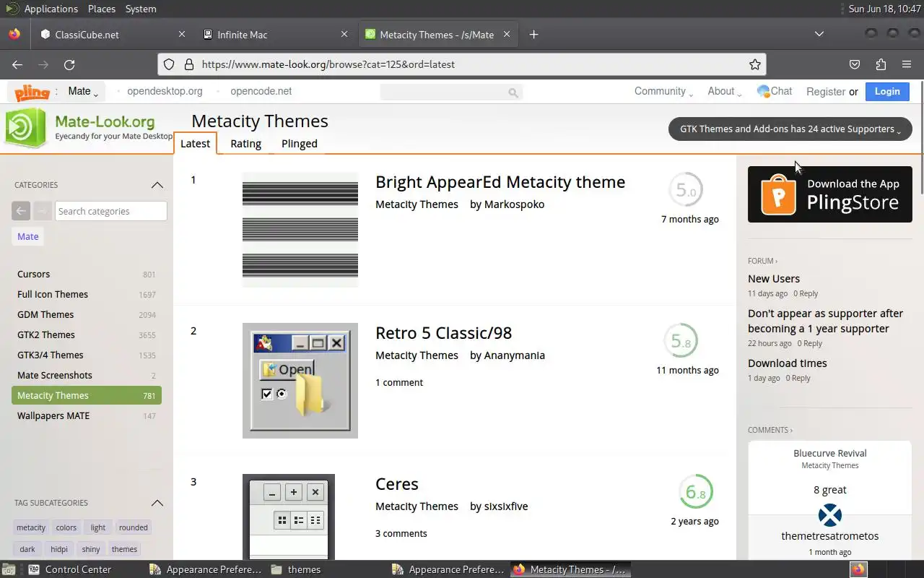Click the author Ananymania link
The width and height of the screenshot is (924, 578).
tap(515, 355)
